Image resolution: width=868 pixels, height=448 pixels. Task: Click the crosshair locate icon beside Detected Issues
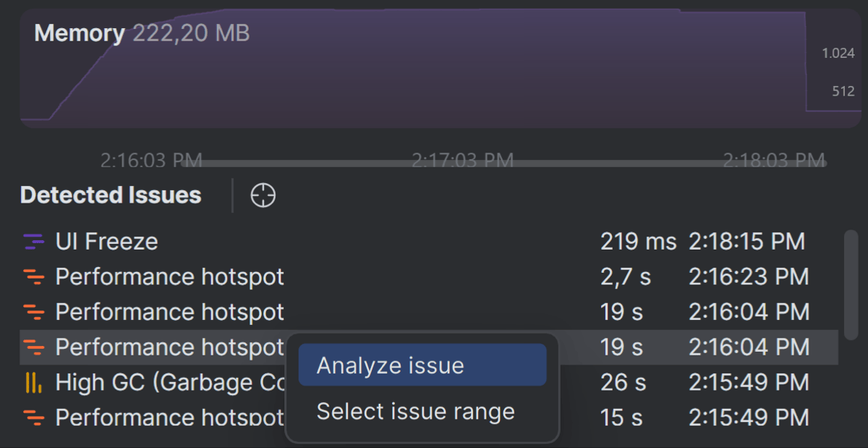(x=263, y=195)
